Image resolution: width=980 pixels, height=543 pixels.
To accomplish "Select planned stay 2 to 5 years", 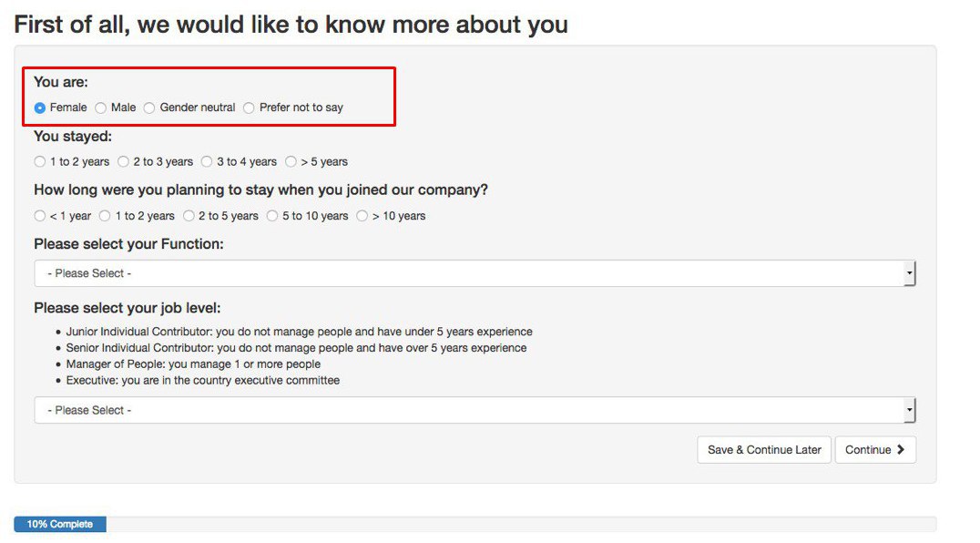I will [x=189, y=216].
